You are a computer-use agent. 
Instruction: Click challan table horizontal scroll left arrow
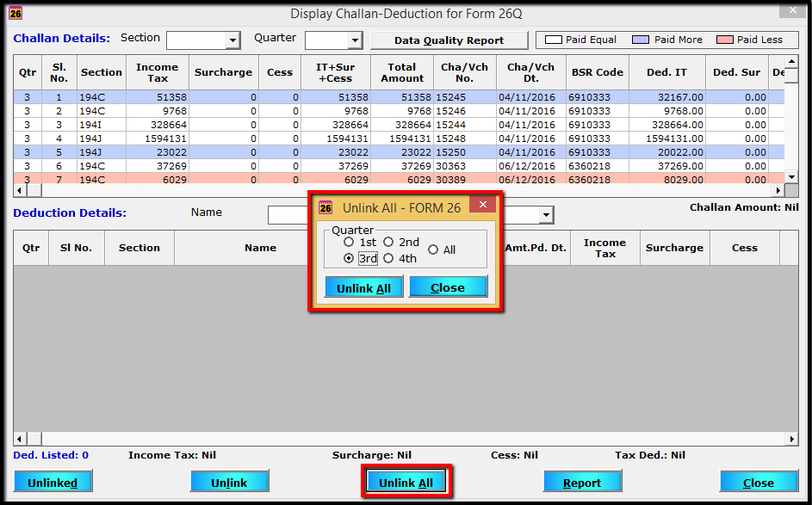point(20,190)
